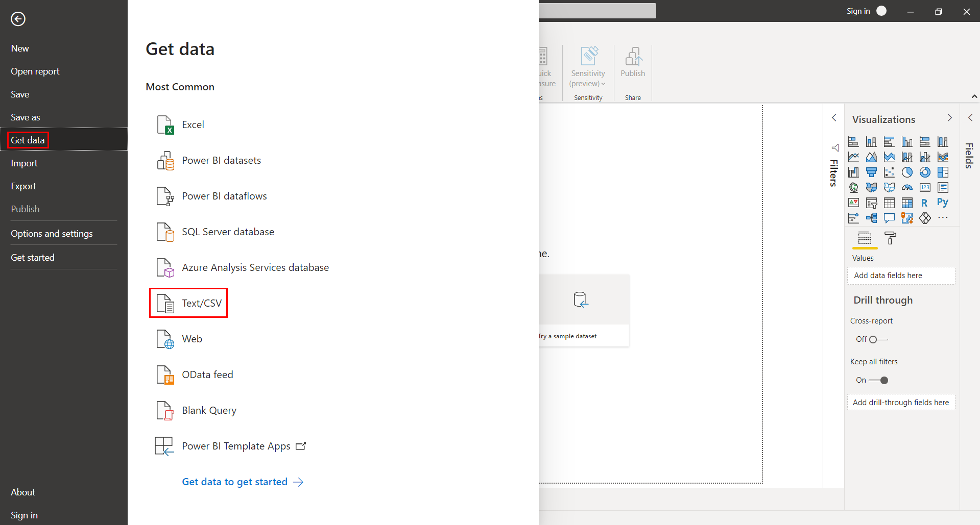Image resolution: width=980 pixels, height=525 pixels.
Task: Select the Line chart visual
Action: pos(853,157)
